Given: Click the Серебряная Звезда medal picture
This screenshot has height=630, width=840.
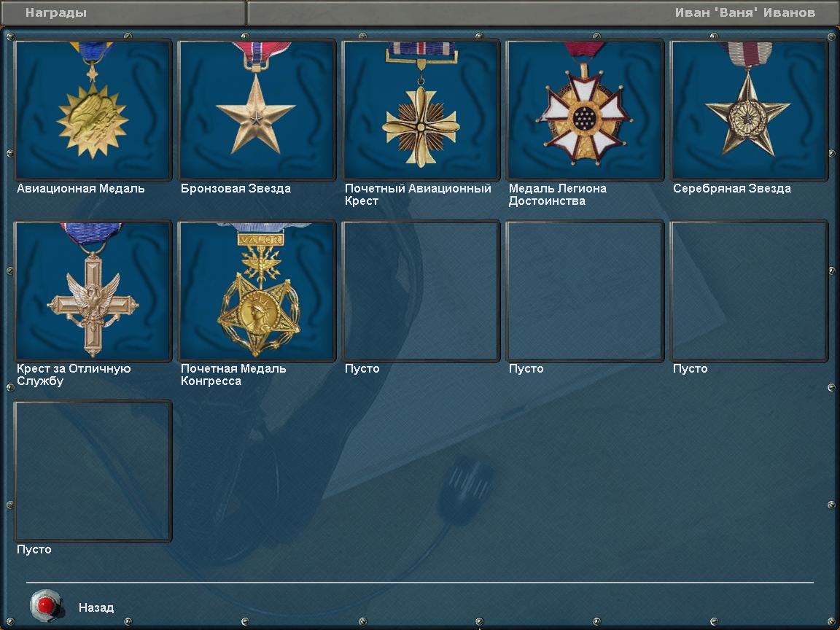Looking at the screenshot, I should click(x=749, y=110).
